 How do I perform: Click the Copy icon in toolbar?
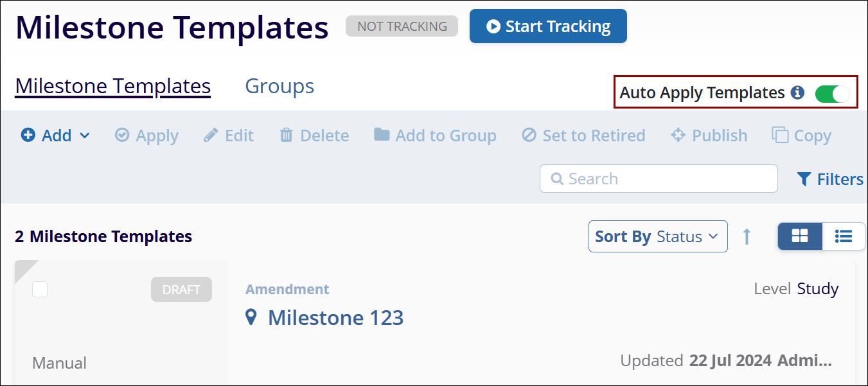point(780,136)
